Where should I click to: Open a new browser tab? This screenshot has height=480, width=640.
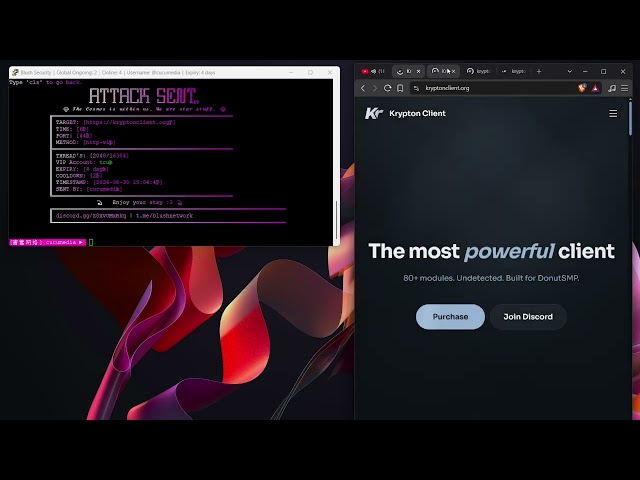click(x=539, y=71)
